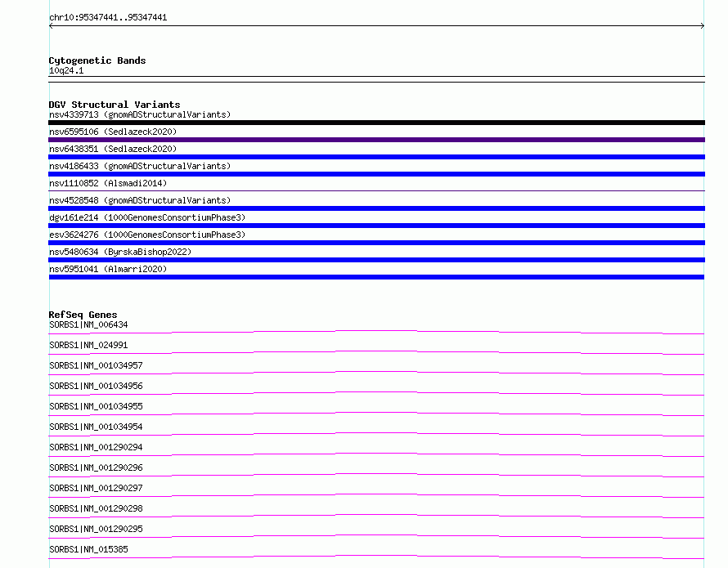Screen dimensions: 728x568
Task: Click the blue bar under nsv4528548
Action: point(376,208)
